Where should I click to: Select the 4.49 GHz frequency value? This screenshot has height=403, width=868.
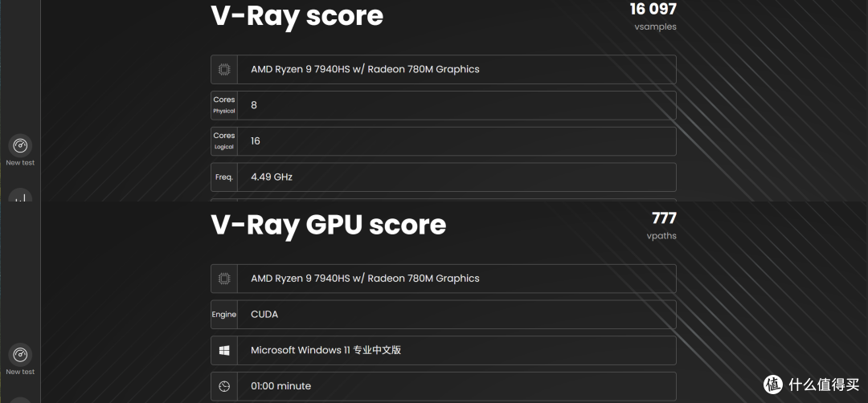[x=272, y=177]
